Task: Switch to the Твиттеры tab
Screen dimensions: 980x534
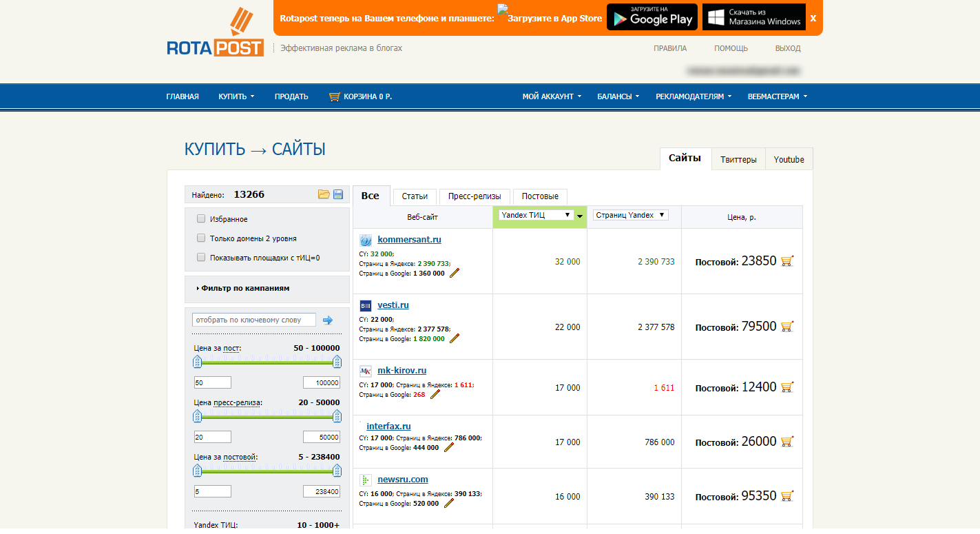Action: point(738,159)
